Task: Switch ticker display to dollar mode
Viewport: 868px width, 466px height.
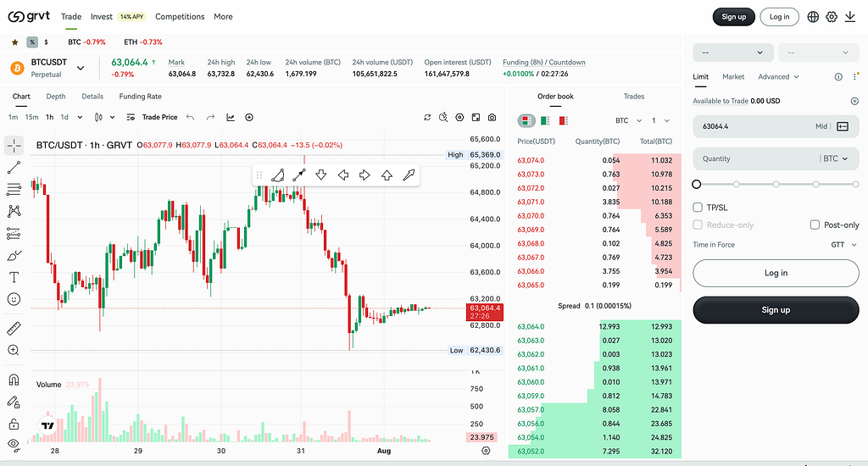Action: click(x=46, y=42)
